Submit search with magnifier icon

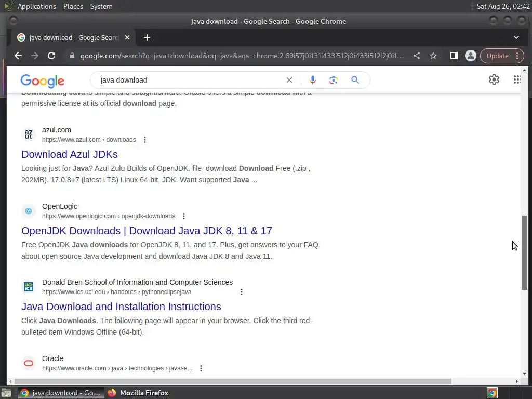(355, 80)
